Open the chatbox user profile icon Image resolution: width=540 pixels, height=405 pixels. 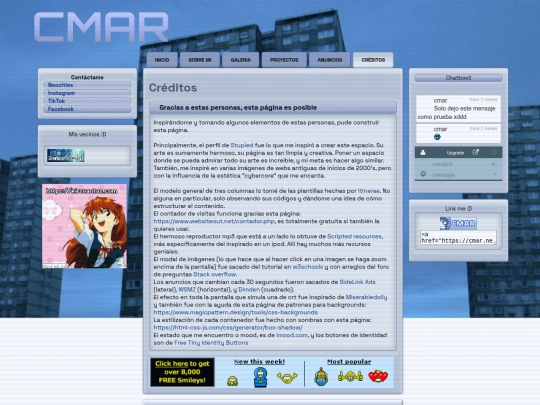(423, 153)
